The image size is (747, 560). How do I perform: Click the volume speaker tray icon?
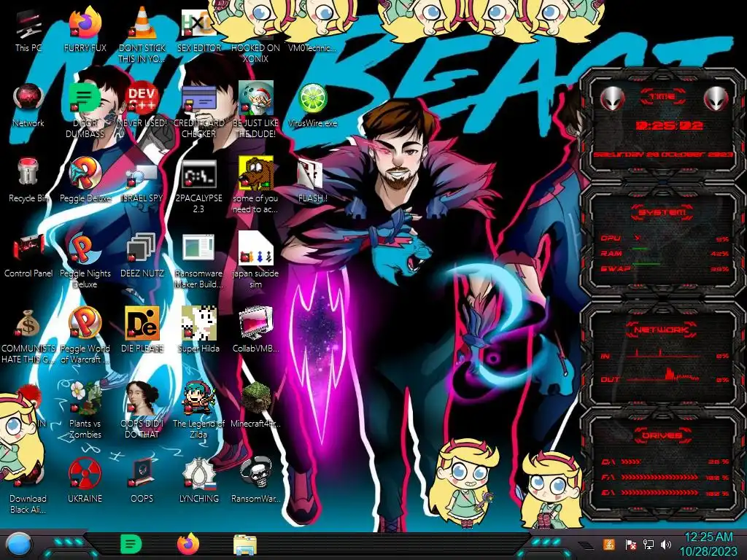666,545
